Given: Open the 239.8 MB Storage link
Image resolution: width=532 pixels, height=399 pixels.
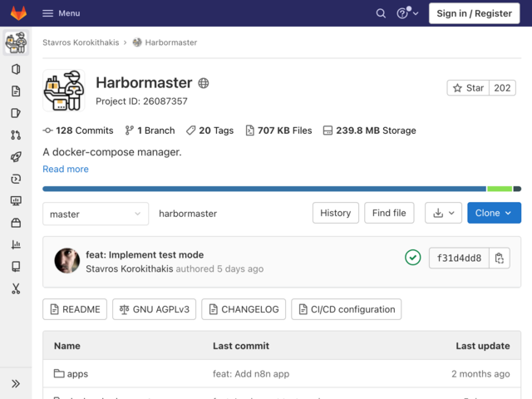Looking at the screenshot, I should [x=369, y=131].
